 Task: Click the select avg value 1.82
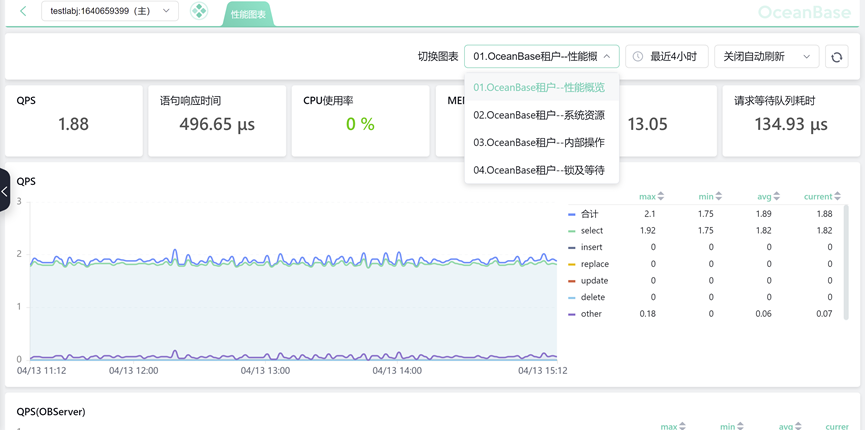pos(763,231)
